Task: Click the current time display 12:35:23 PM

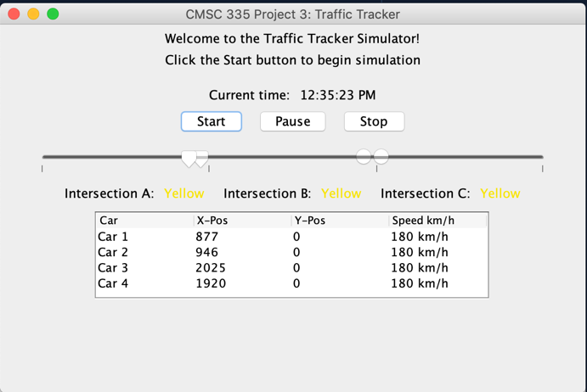Action: (338, 95)
